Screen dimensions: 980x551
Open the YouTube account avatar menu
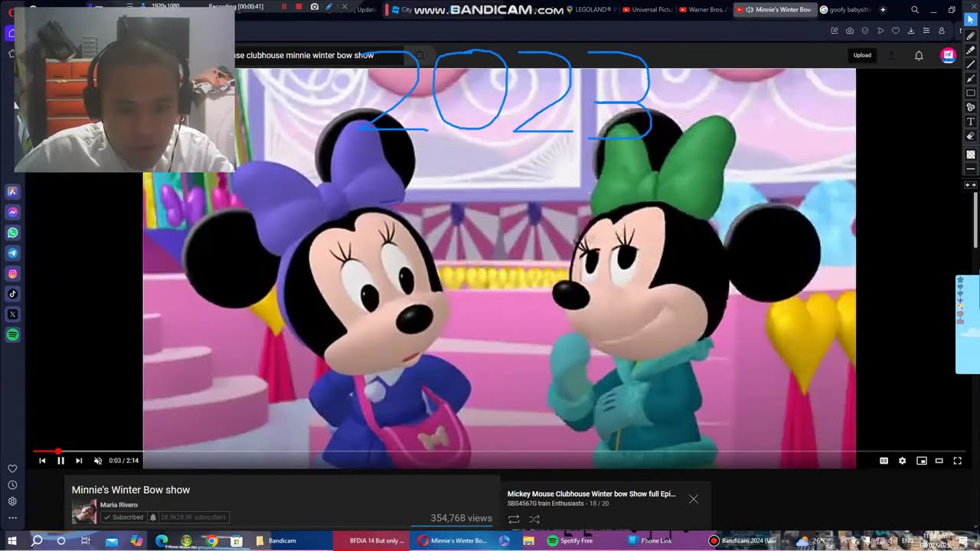pos(948,55)
